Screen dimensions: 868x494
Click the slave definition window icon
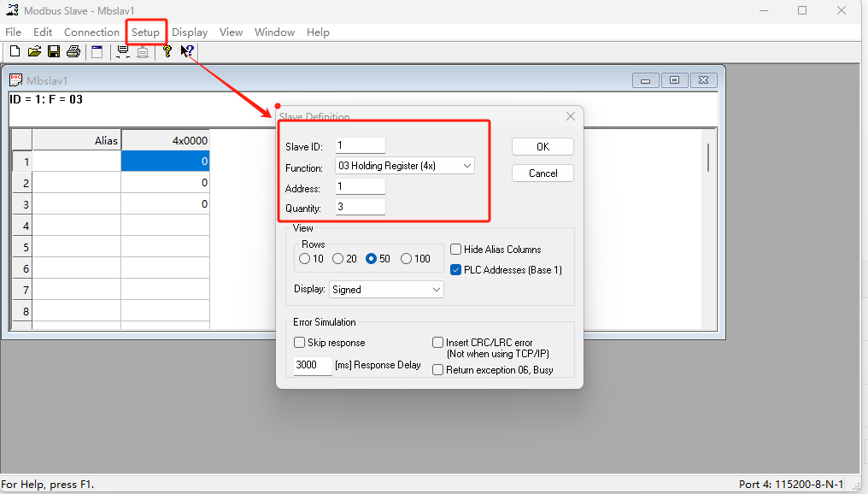point(97,51)
